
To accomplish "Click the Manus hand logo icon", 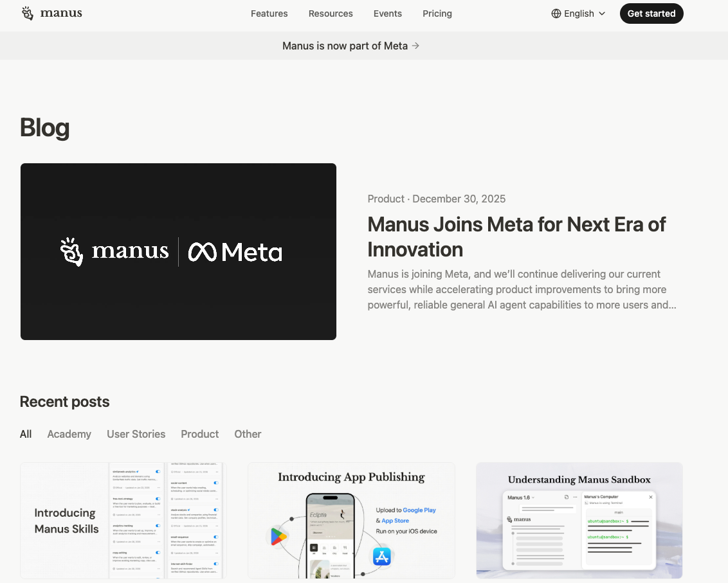I will coord(28,13).
